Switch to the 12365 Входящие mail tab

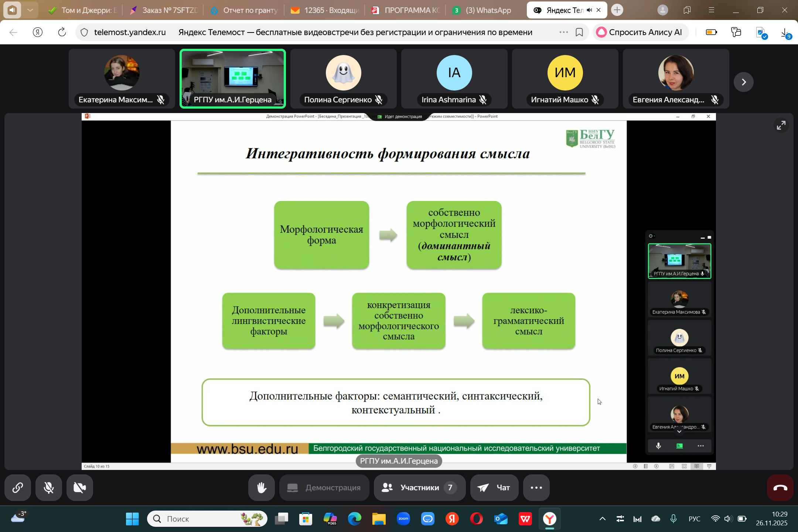pos(325,10)
